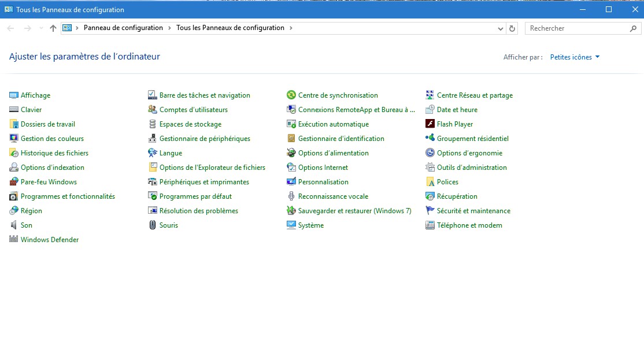Click the Langue icon
The width and height of the screenshot is (644, 364).
[153, 153]
